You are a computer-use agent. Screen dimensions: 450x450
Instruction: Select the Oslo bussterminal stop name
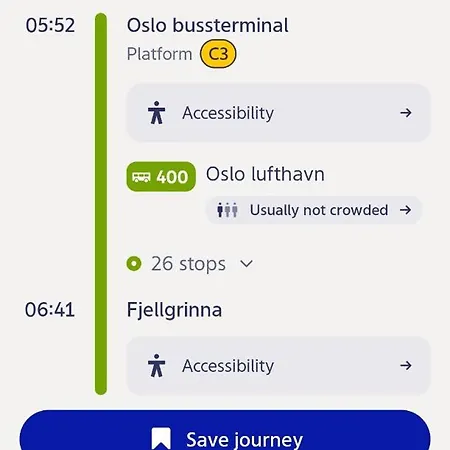click(x=208, y=25)
